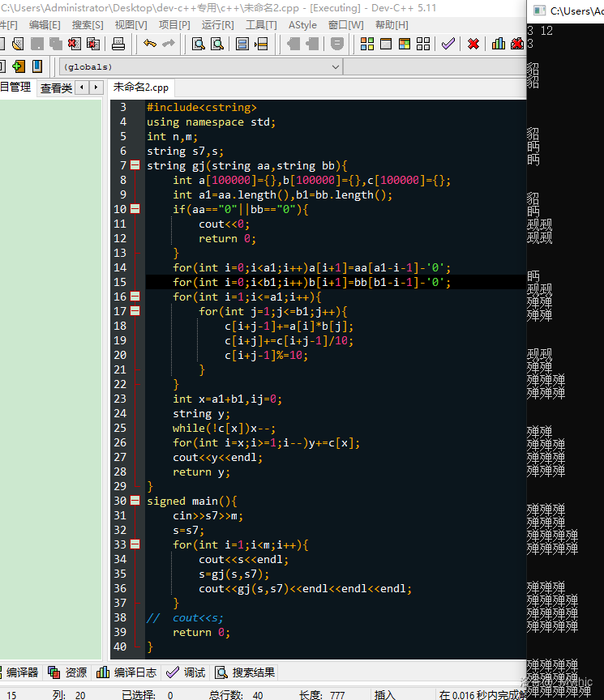Open the 运行[R] menu
This screenshot has width=604, height=700.
pos(217,25)
